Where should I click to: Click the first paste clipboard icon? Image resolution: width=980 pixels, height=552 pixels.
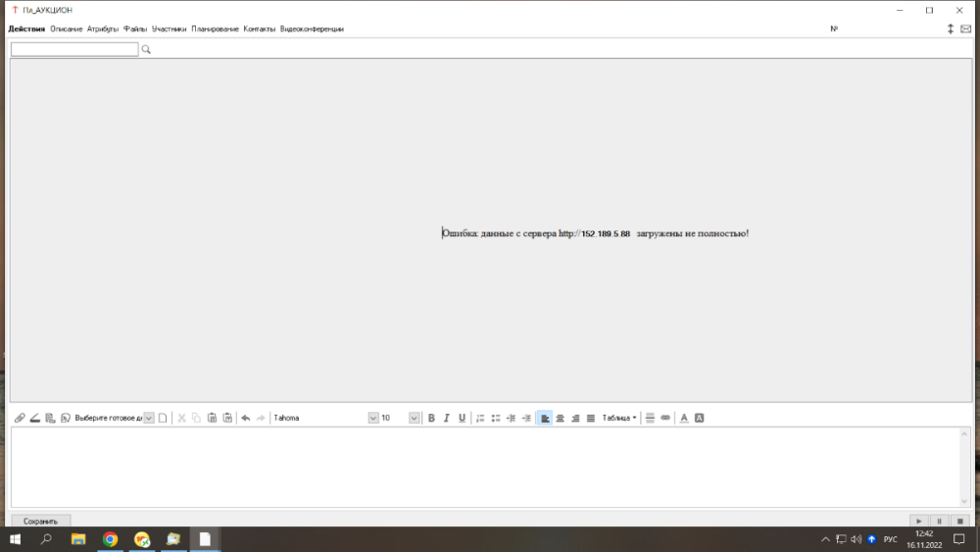(x=212, y=418)
